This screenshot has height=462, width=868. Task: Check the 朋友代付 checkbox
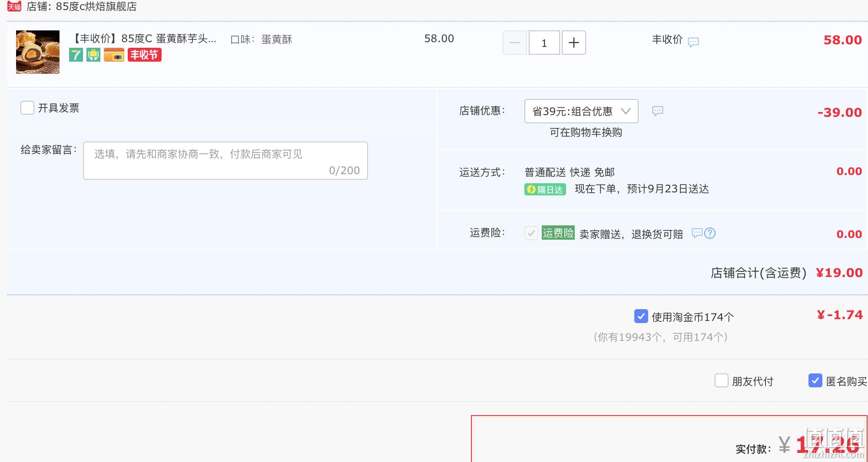click(x=722, y=380)
